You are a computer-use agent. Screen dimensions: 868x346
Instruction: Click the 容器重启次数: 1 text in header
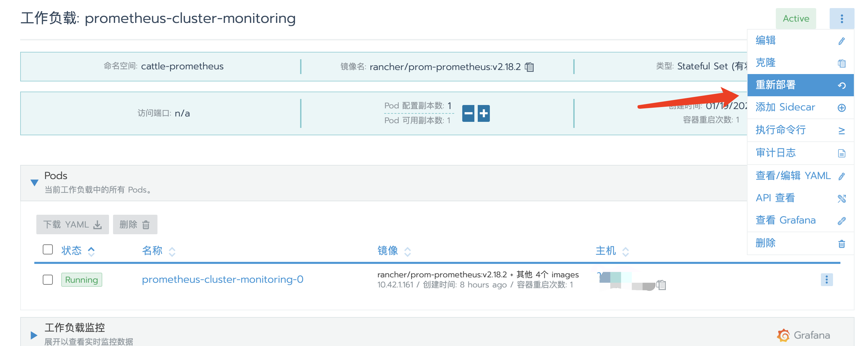(x=711, y=120)
